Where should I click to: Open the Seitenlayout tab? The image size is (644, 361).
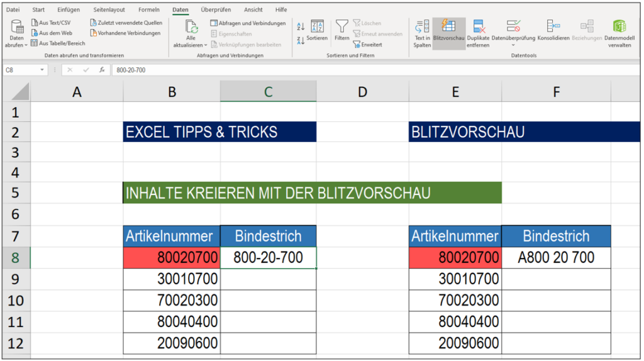tap(109, 9)
